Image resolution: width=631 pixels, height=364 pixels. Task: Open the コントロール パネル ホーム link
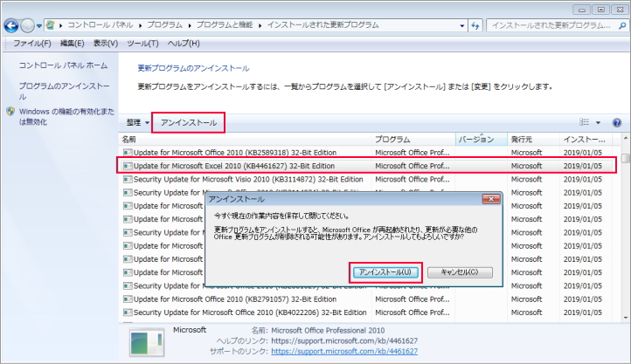click(64, 65)
